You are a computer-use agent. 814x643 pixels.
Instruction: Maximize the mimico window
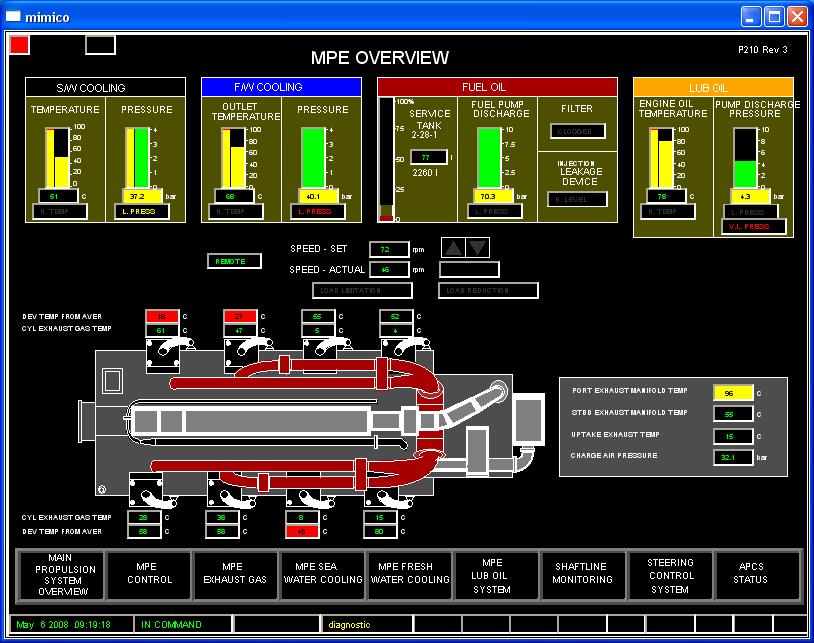[774, 17]
